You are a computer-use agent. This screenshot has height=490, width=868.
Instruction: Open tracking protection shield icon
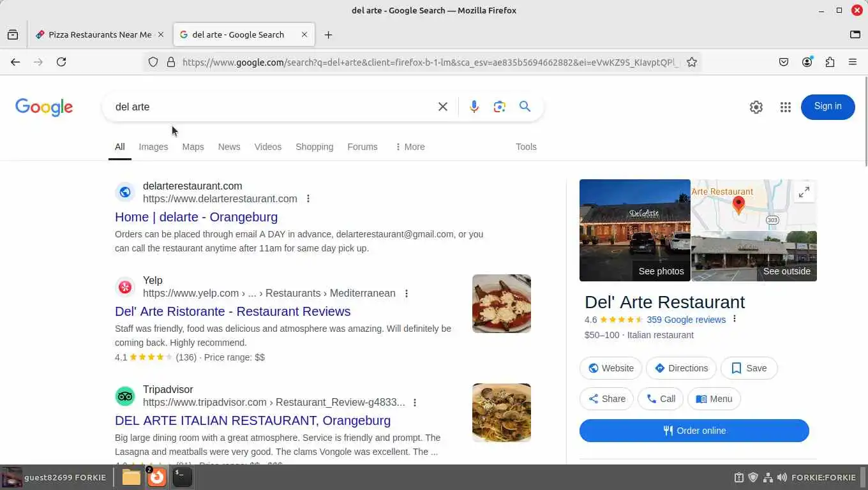(x=153, y=62)
